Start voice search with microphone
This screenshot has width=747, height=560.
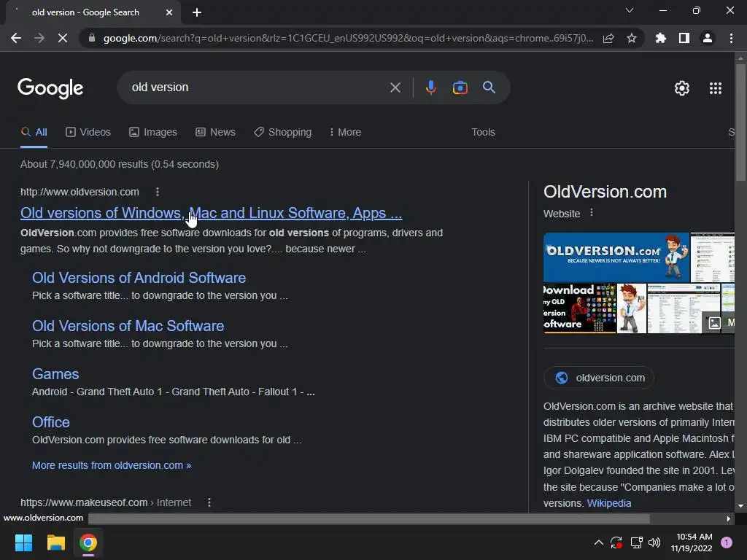(430, 87)
